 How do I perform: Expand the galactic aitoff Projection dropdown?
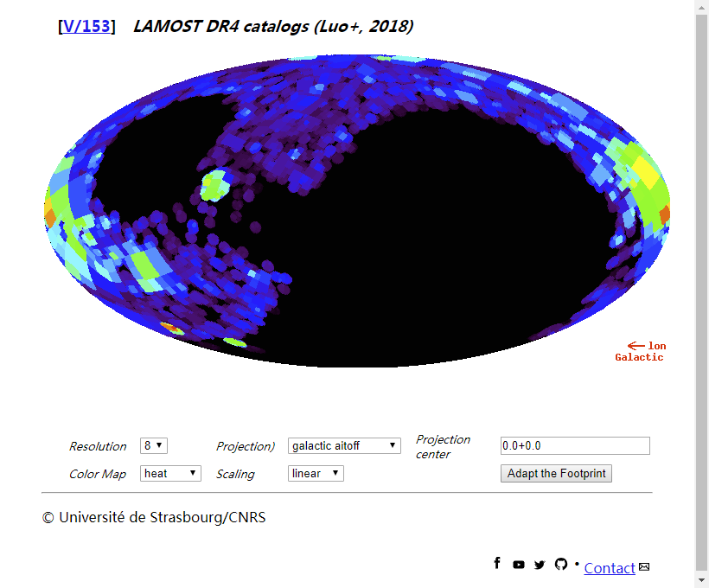pos(344,445)
